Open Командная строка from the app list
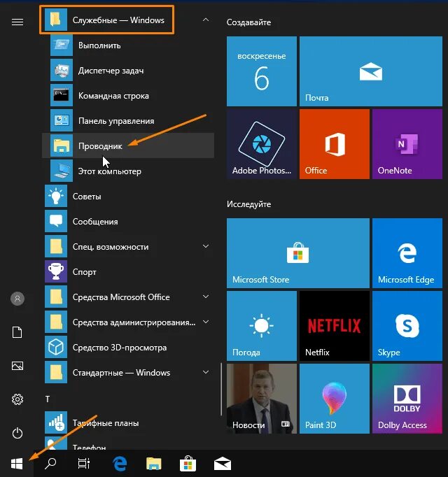 (x=128, y=96)
